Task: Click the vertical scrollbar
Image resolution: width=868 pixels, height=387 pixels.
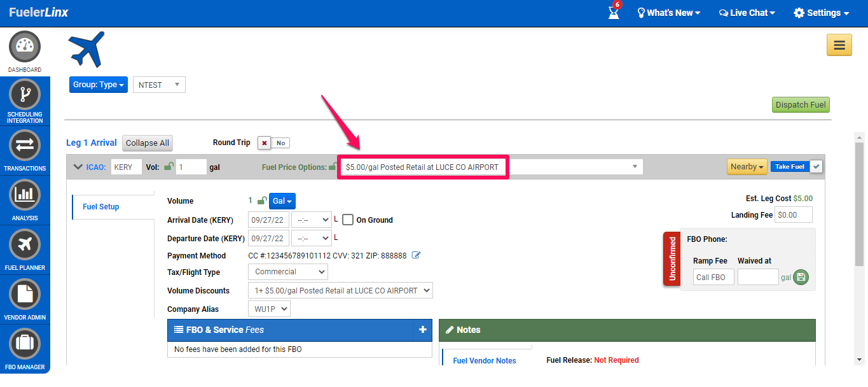Action: point(859,204)
